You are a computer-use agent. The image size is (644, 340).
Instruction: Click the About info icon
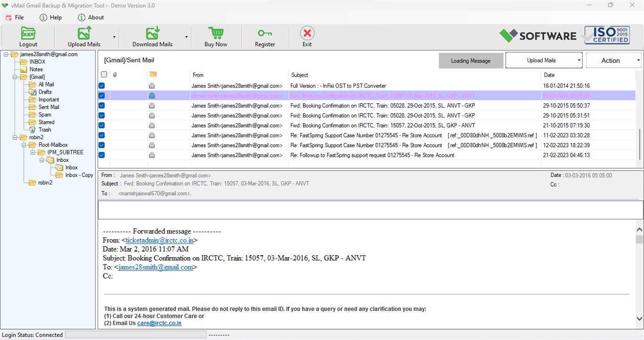[81, 18]
